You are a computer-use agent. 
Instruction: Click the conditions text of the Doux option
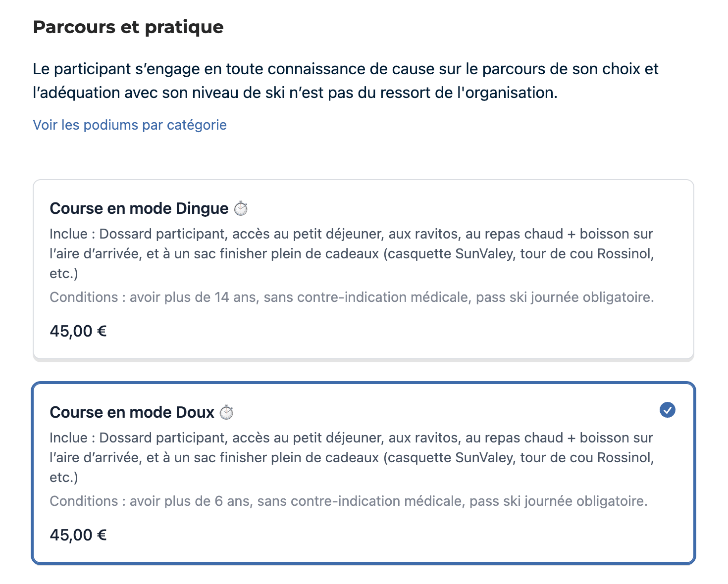(348, 501)
